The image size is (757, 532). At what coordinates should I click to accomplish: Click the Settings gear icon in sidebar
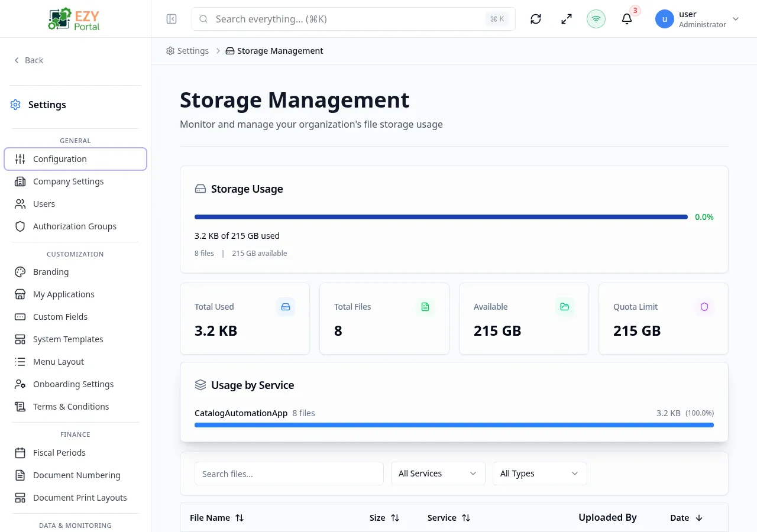pos(15,105)
